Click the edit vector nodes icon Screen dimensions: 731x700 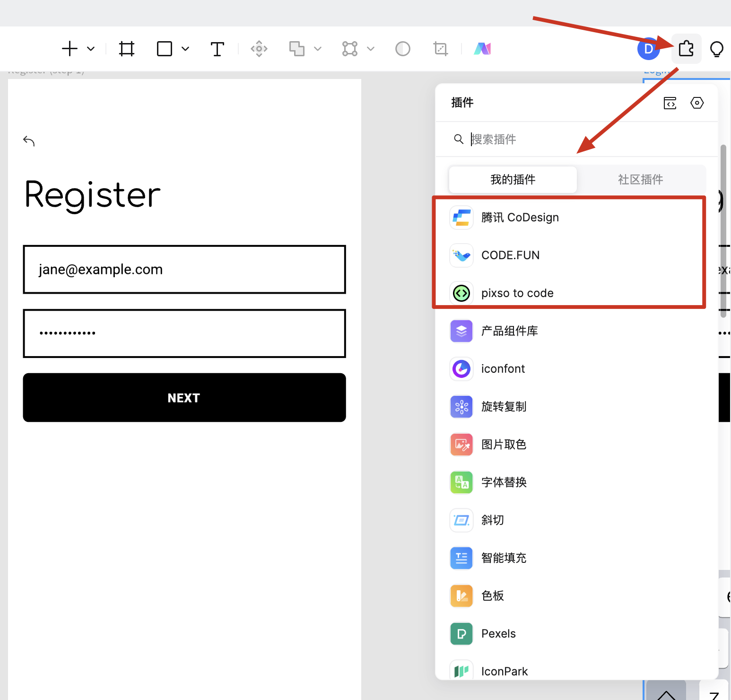[350, 49]
